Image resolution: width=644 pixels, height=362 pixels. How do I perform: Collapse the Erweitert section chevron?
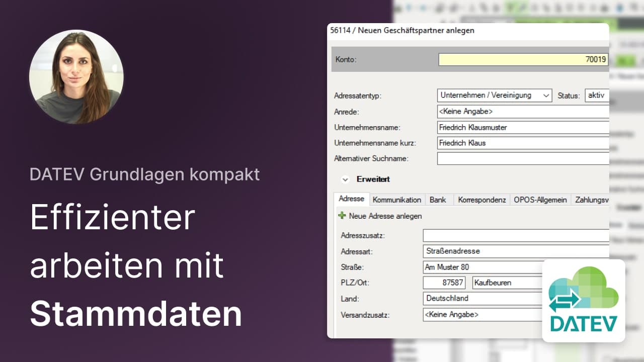click(345, 179)
